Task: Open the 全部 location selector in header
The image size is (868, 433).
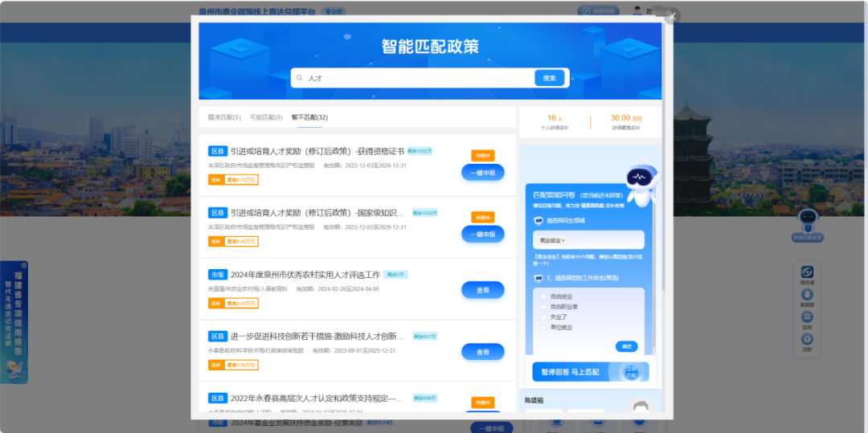Action: [x=334, y=11]
